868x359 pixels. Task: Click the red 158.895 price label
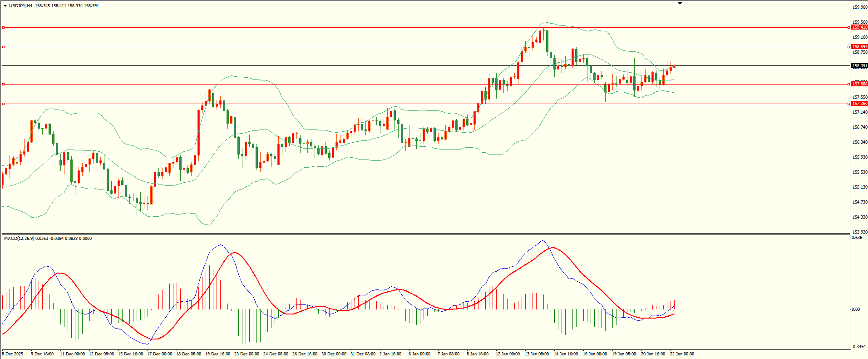point(859,47)
